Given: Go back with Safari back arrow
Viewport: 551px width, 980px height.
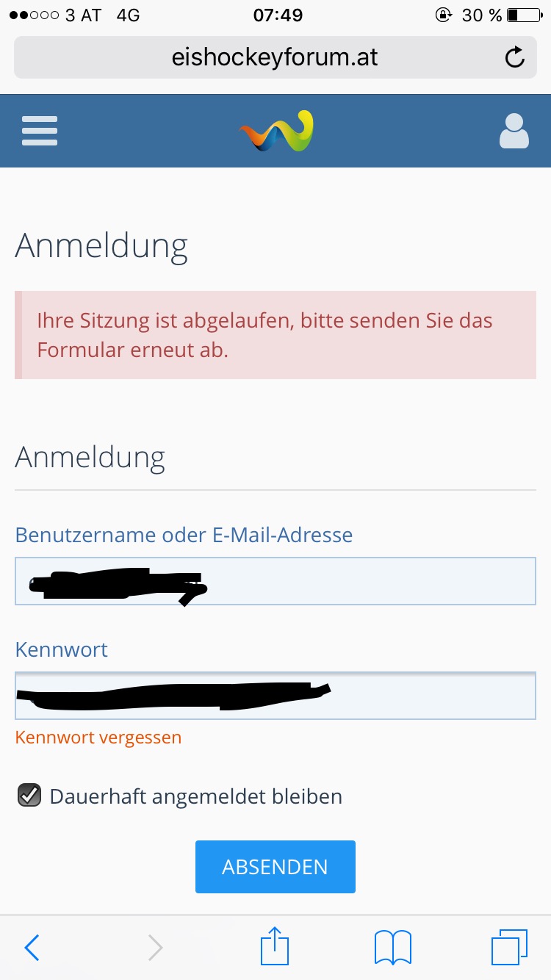Looking at the screenshot, I should pos(32,948).
